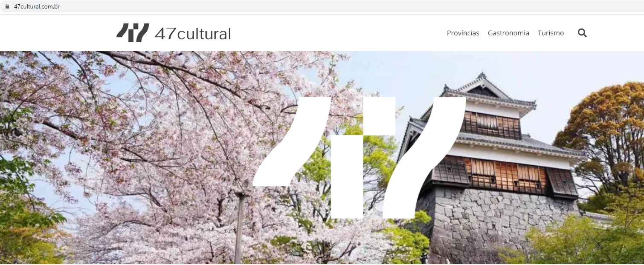Select Turismo in the navigation
This screenshot has height=265, width=644.
[551, 33]
